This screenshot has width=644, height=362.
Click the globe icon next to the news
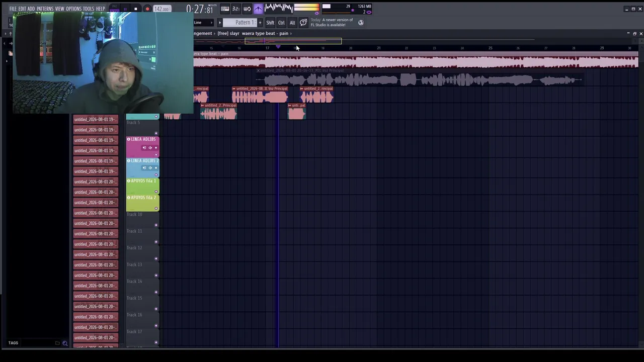pos(361,23)
